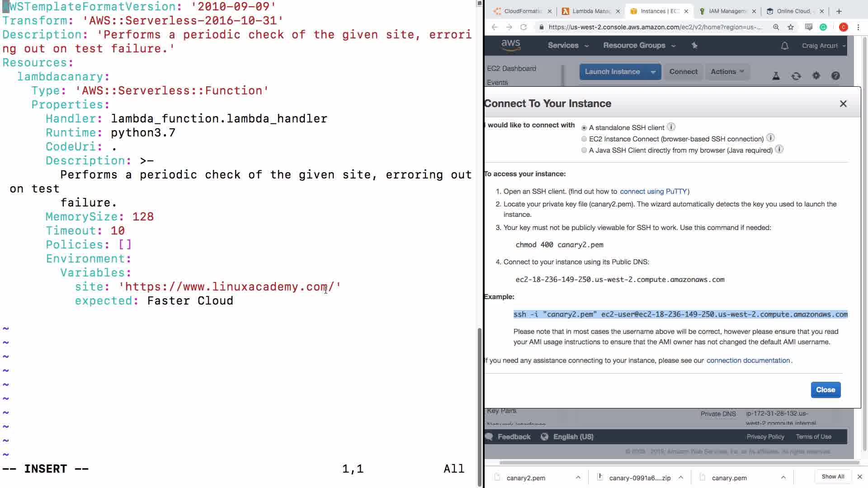This screenshot has height=488, width=868.
Task: Expand Launch Instance dropdown arrow
Action: [653, 72]
